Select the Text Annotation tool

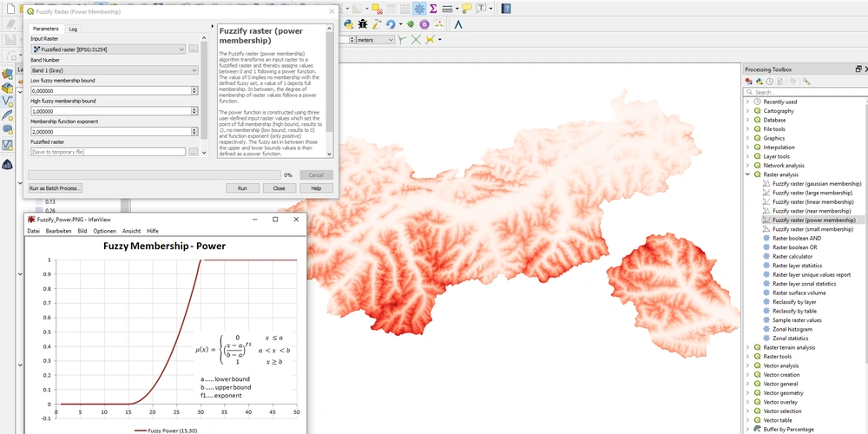click(481, 9)
